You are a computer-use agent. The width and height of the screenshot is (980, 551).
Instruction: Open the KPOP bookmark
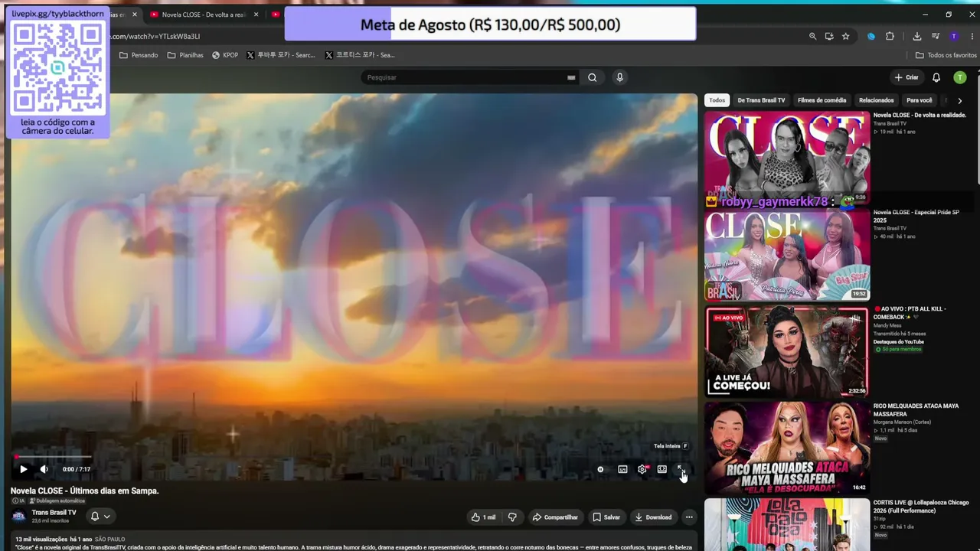pyautogui.click(x=225, y=55)
